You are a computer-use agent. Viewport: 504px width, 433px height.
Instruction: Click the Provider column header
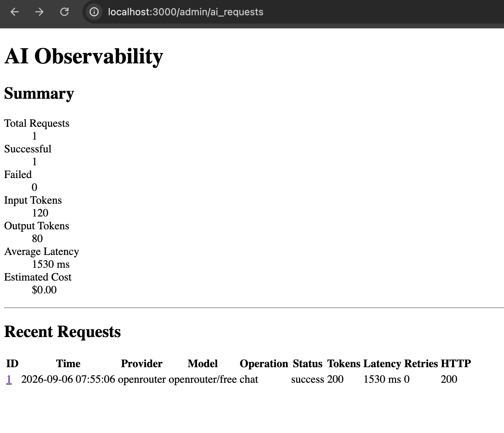click(142, 364)
